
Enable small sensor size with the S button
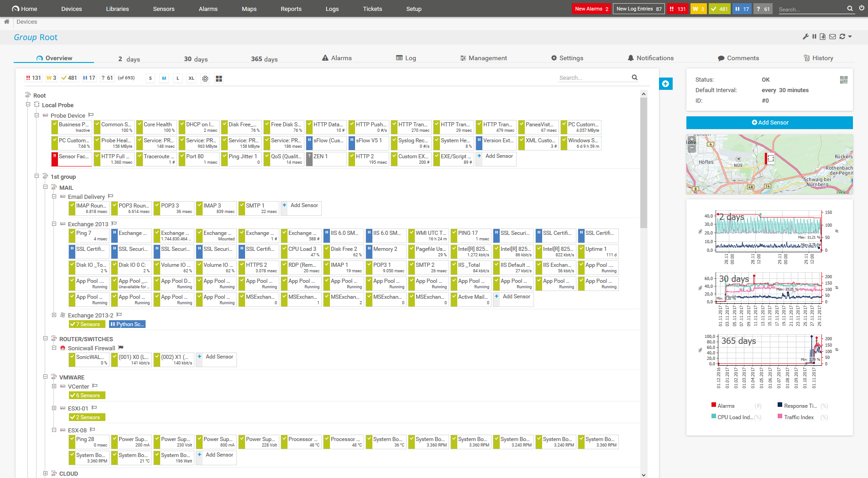[x=150, y=78]
